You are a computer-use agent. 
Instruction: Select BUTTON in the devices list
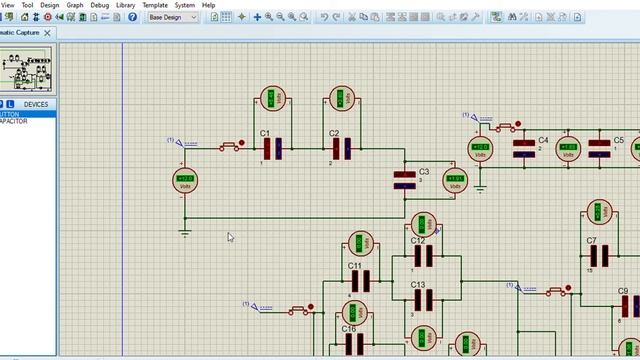27,114
